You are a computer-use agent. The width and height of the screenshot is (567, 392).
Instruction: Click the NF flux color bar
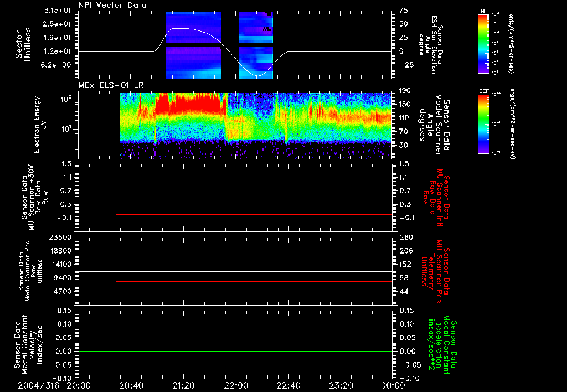point(483,44)
